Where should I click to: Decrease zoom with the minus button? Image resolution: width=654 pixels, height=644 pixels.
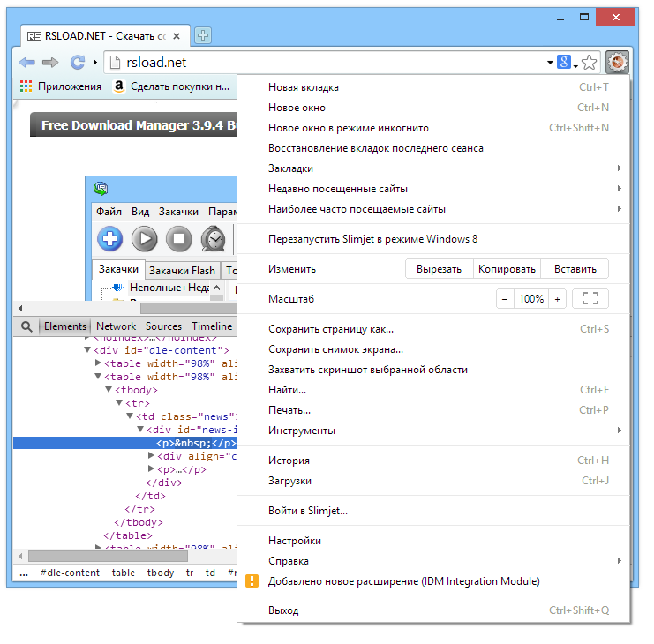(x=505, y=299)
